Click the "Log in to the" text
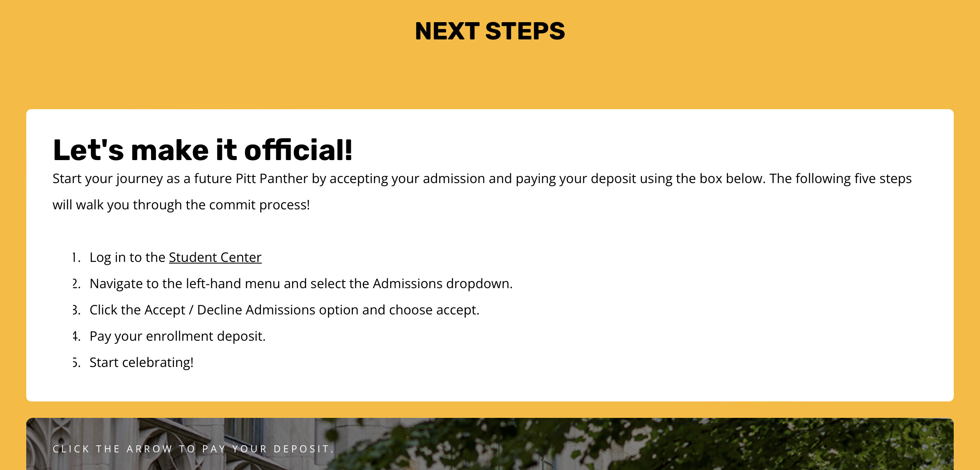 click(x=127, y=257)
